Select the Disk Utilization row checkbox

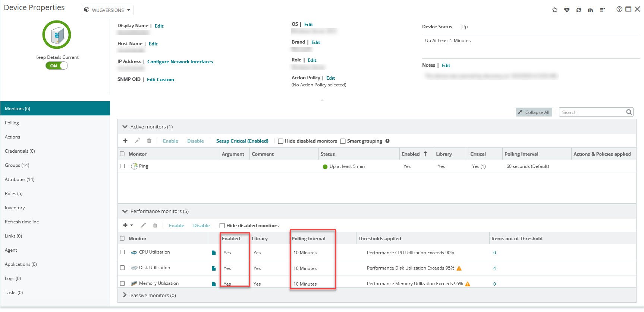point(122,268)
